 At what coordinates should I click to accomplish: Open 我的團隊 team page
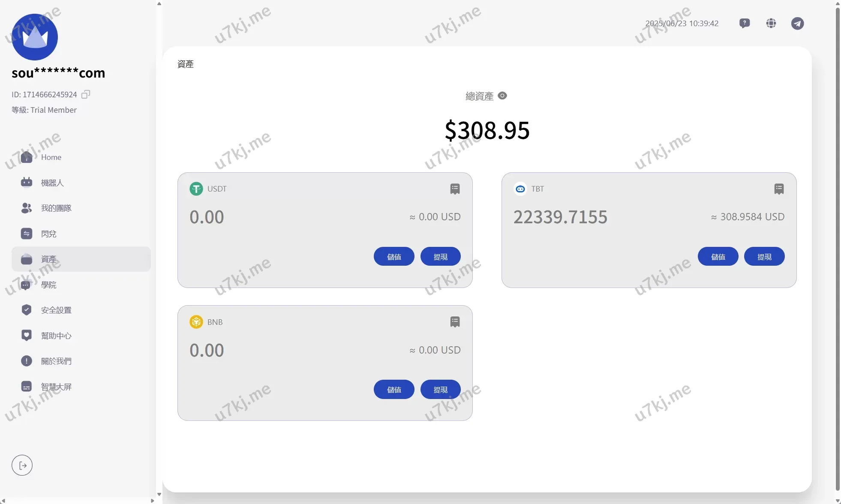(56, 208)
